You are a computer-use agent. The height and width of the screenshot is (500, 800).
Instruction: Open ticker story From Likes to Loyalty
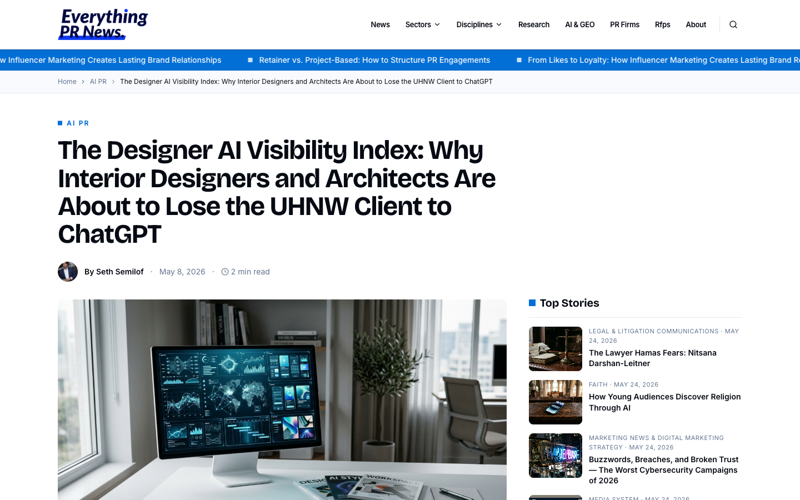[663, 60]
